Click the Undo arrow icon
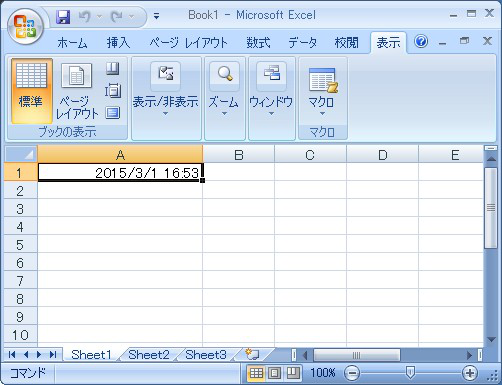The image size is (502, 385). click(84, 16)
